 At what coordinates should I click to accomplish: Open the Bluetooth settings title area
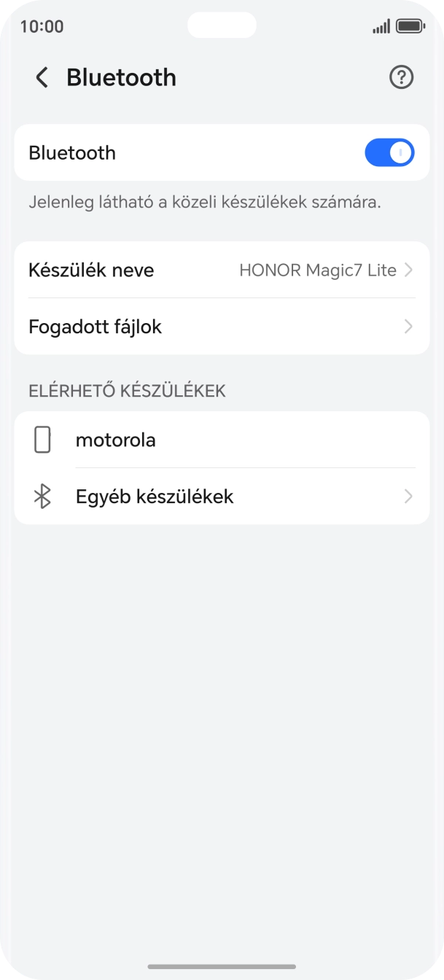coord(121,77)
